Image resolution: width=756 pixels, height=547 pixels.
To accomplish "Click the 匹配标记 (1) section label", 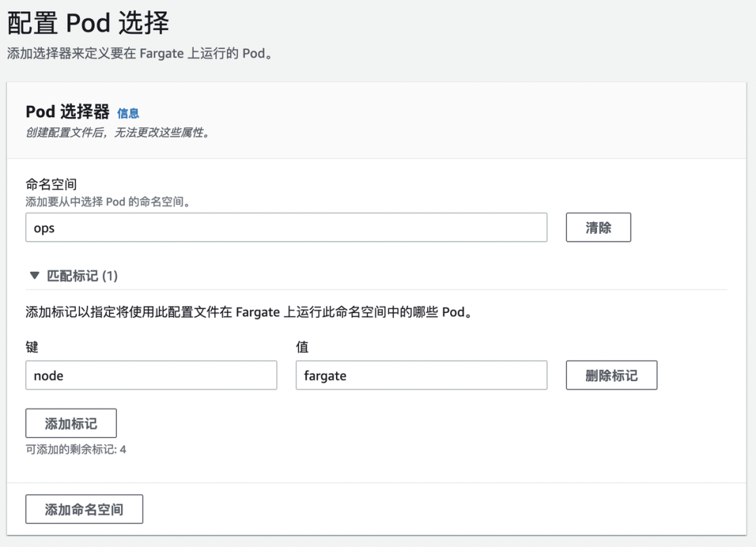I will click(82, 276).
